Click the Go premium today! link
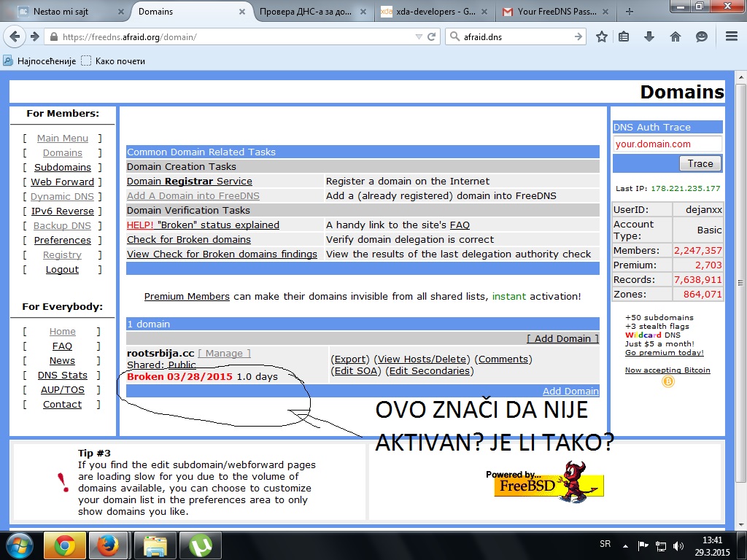 (x=664, y=353)
